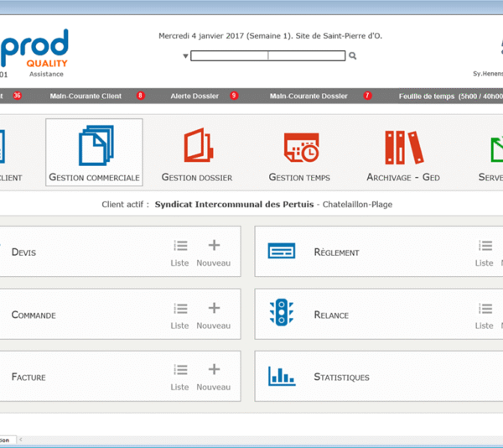Screen dimensions: 503x448
Task: Open Main-Courante Dossier in the gray bar
Action: (309, 96)
